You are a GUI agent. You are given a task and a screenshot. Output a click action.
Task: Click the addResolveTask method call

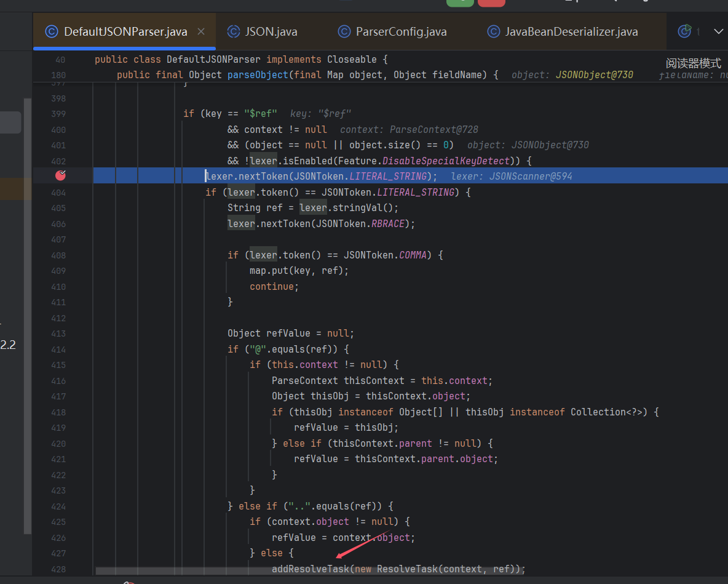310,569
